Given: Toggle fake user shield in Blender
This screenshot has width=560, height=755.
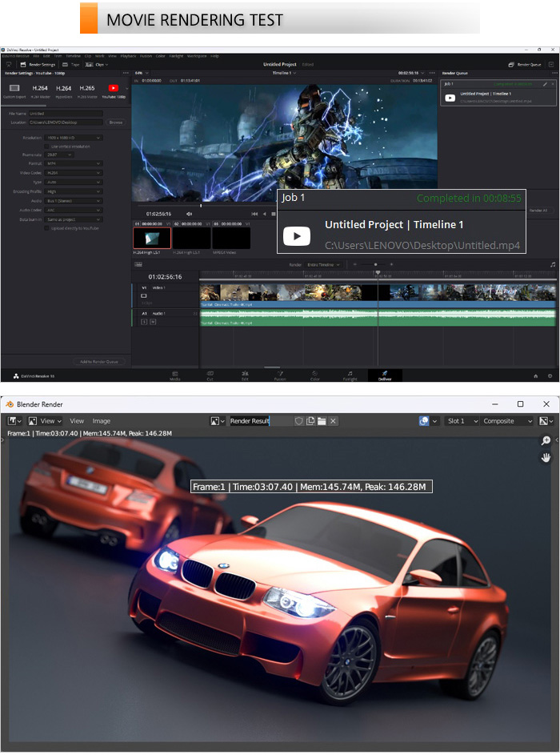Looking at the screenshot, I should click(298, 421).
